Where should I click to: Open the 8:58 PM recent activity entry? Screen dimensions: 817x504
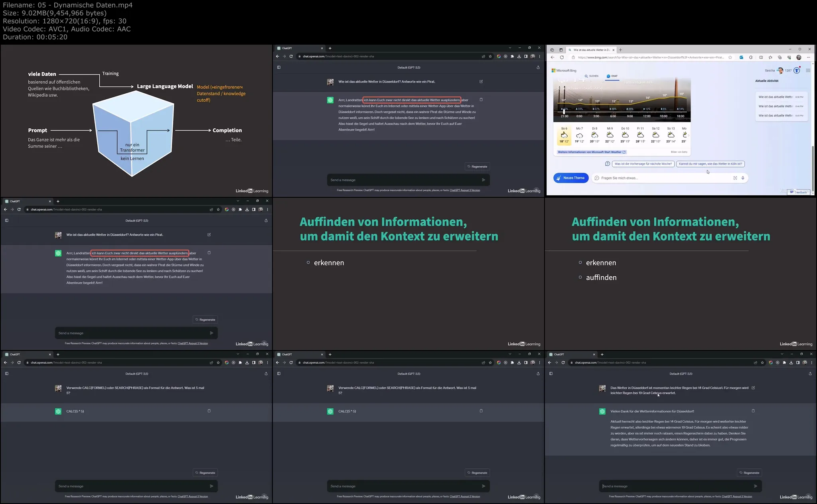(781, 97)
